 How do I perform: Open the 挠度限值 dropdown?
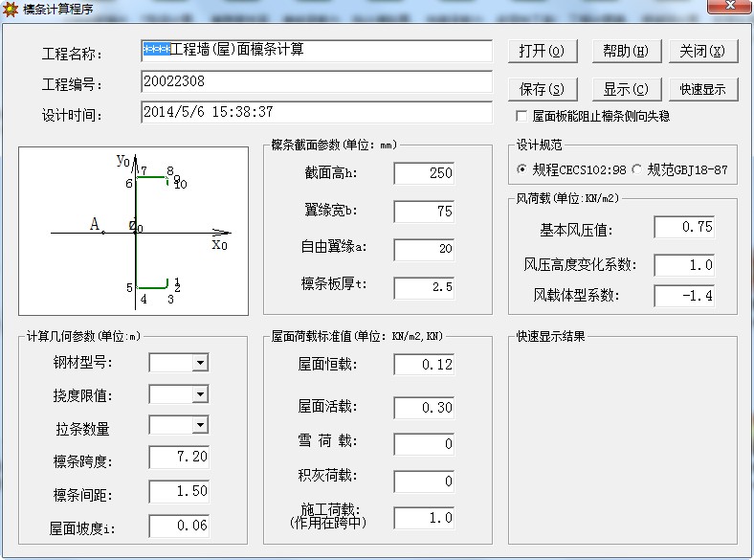click(200, 394)
